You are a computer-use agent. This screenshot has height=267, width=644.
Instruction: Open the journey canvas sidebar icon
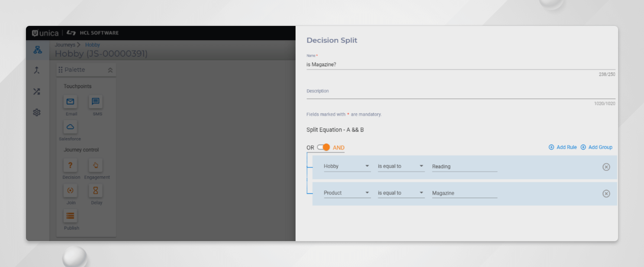(37, 50)
